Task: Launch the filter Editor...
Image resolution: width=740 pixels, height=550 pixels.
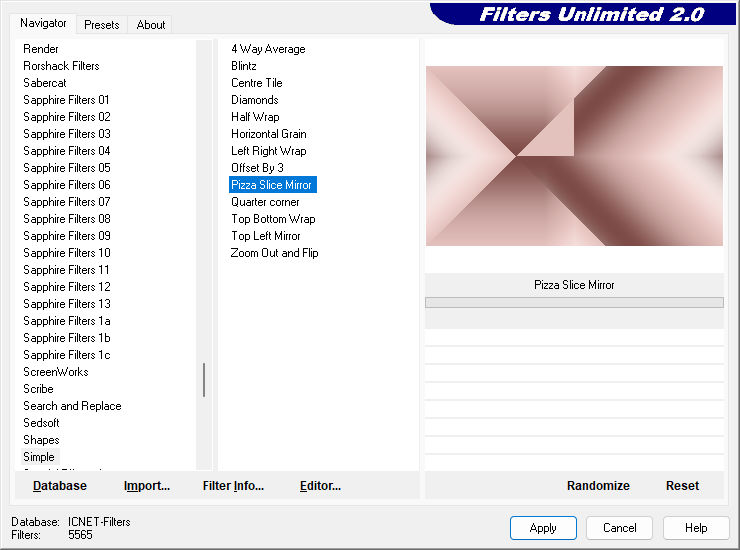Action: coord(320,486)
